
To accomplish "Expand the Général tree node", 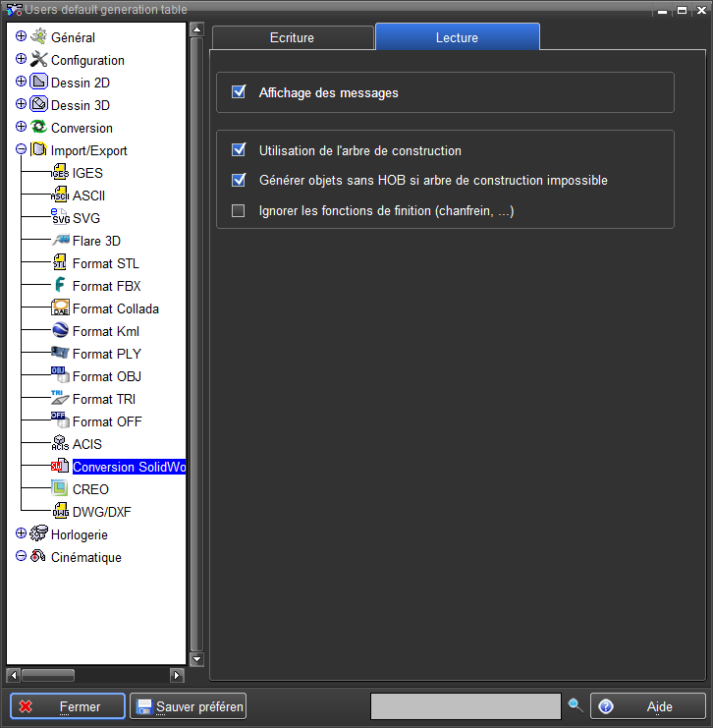I will pos(22,37).
